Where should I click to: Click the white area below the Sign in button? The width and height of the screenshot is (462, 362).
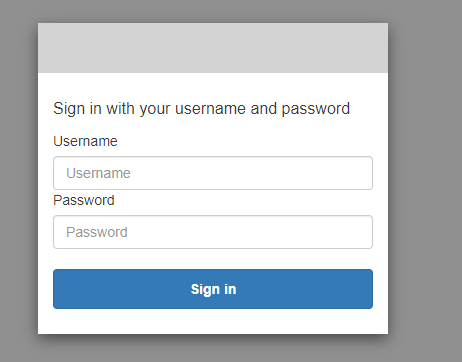pos(213,321)
